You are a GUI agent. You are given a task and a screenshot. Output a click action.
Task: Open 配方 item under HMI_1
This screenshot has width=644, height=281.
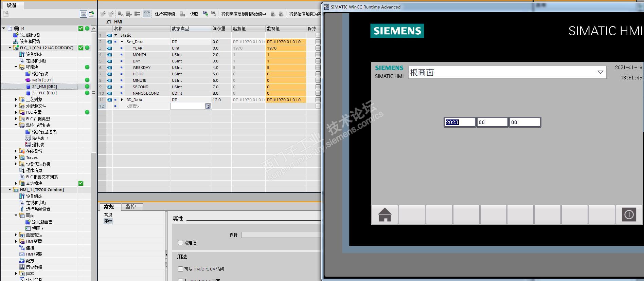coord(30,261)
